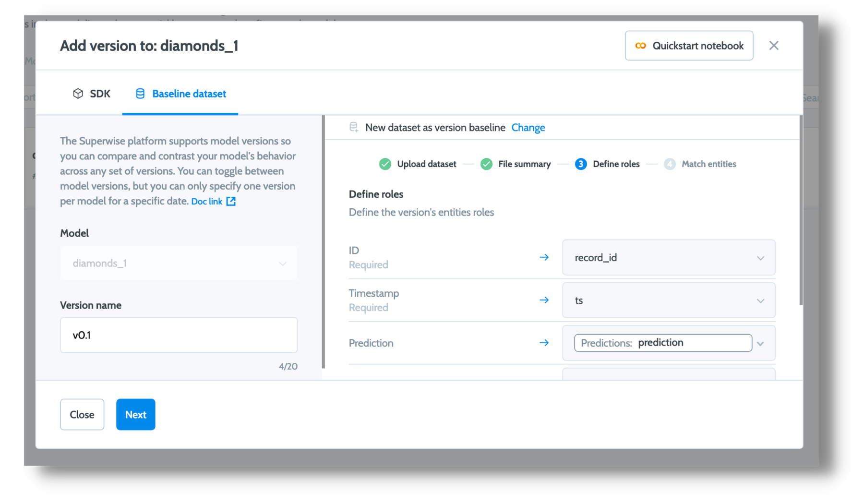The width and height of the screenshot is (864, 504).
Task: Click the step 4 number badge
Action: tap(670, 164)
